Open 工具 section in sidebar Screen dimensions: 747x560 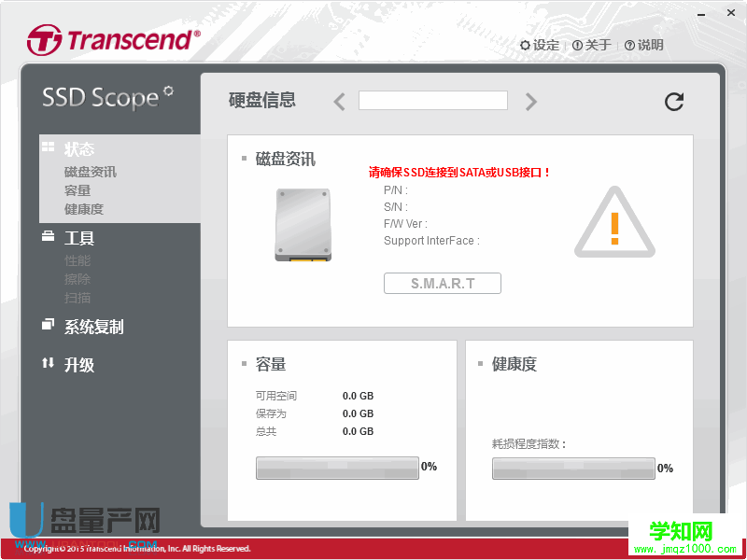79,238
